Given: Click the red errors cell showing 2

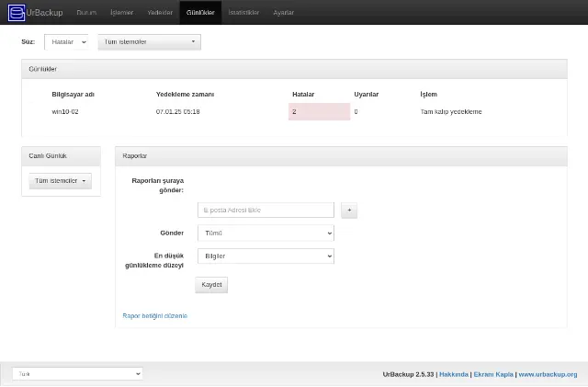Looking at the screenshot, I should tap(319, 112).
